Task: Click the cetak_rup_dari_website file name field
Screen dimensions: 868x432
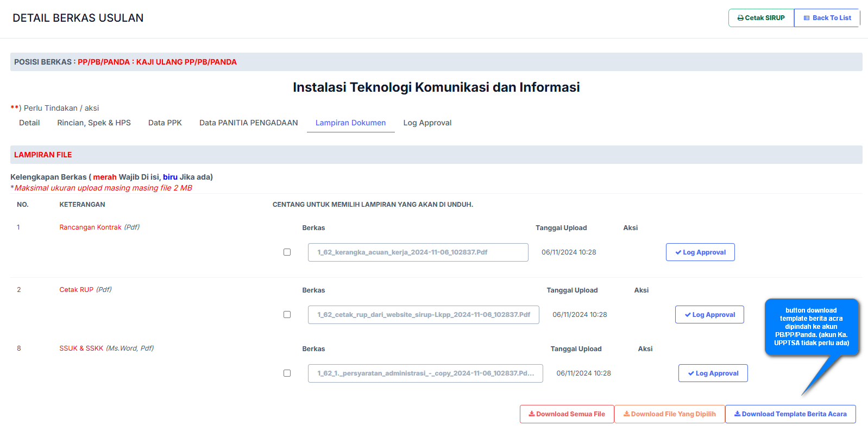Action: [423, 315]
